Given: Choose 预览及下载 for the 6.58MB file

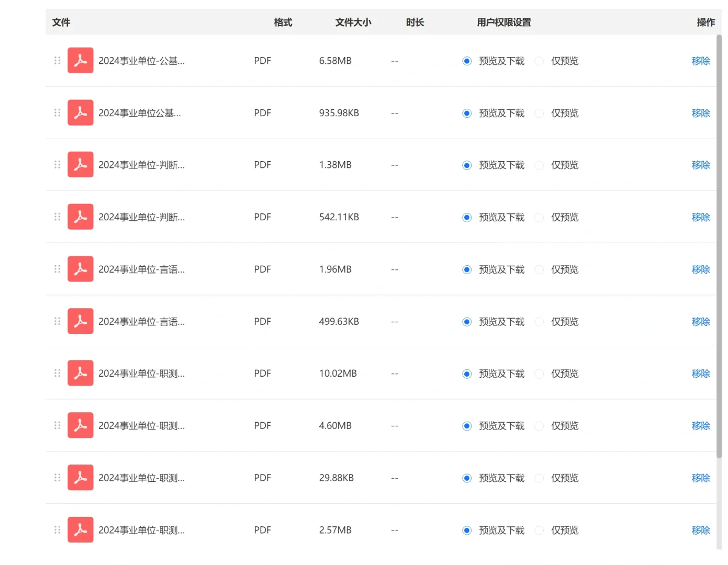Looking at the screenshot, I should click(x=467, y=61).
